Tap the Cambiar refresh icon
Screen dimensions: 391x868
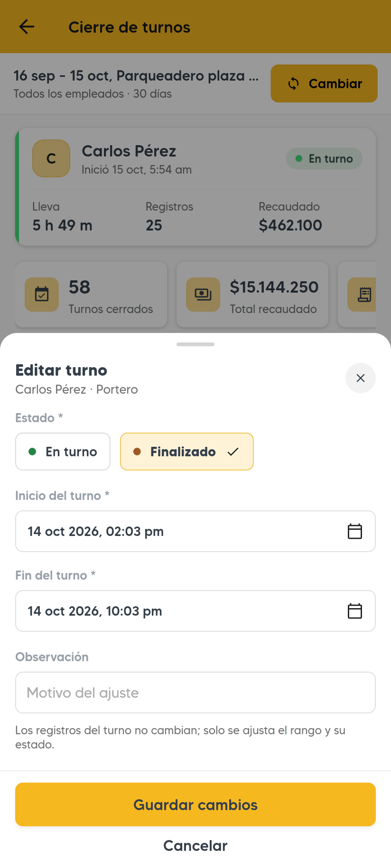pyautogui.click(x=294, y=83)
